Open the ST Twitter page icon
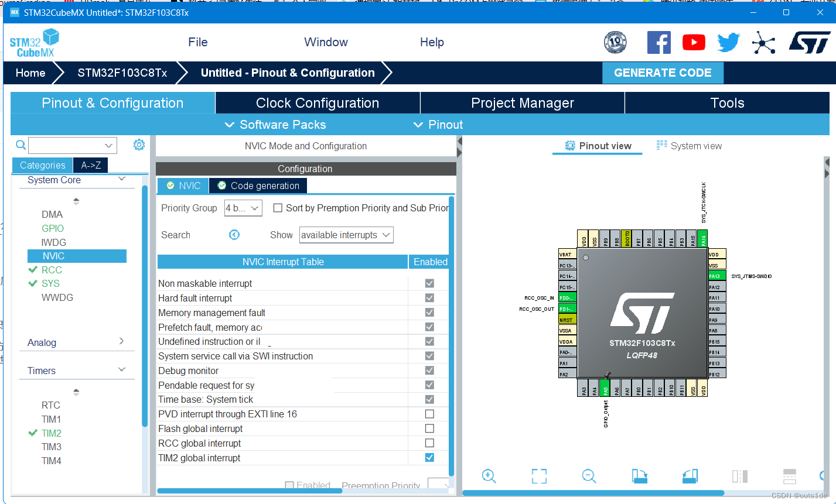This screenshot has height=504, width=836. click(x=729, y=42)
